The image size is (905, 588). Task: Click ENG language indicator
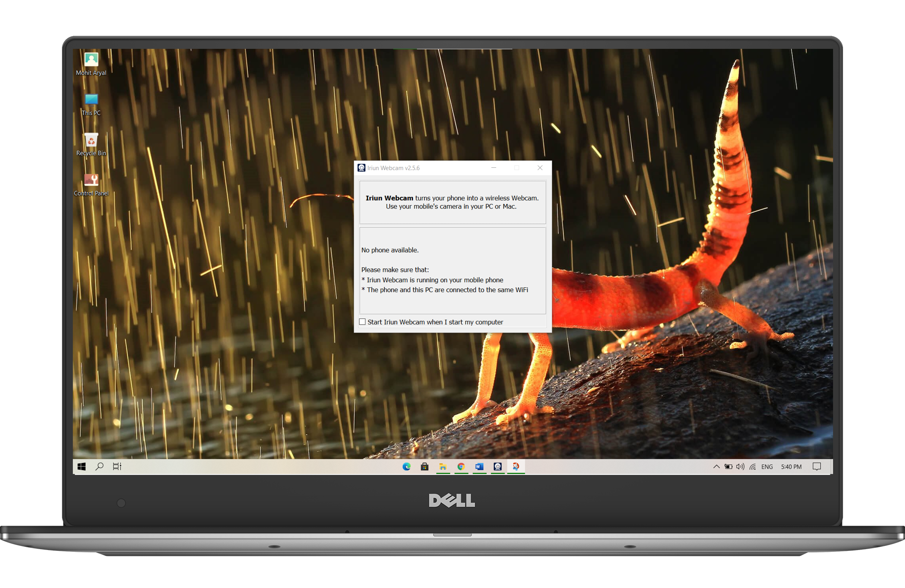click(x=767, y=467)
